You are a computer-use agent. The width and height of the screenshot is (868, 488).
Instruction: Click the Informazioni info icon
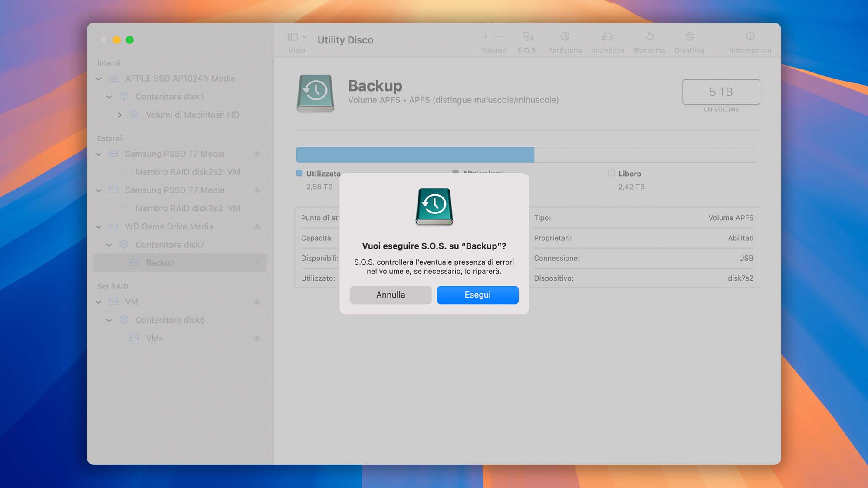coord(750,36)
